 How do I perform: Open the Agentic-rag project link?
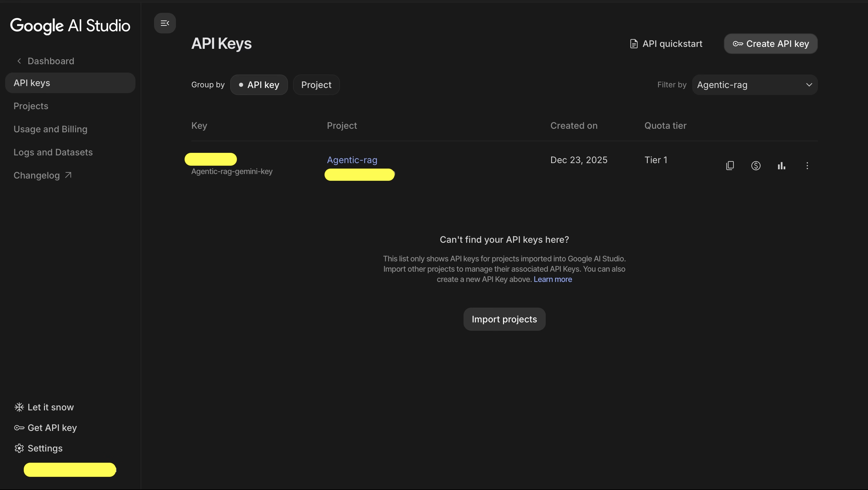point(352,160)
